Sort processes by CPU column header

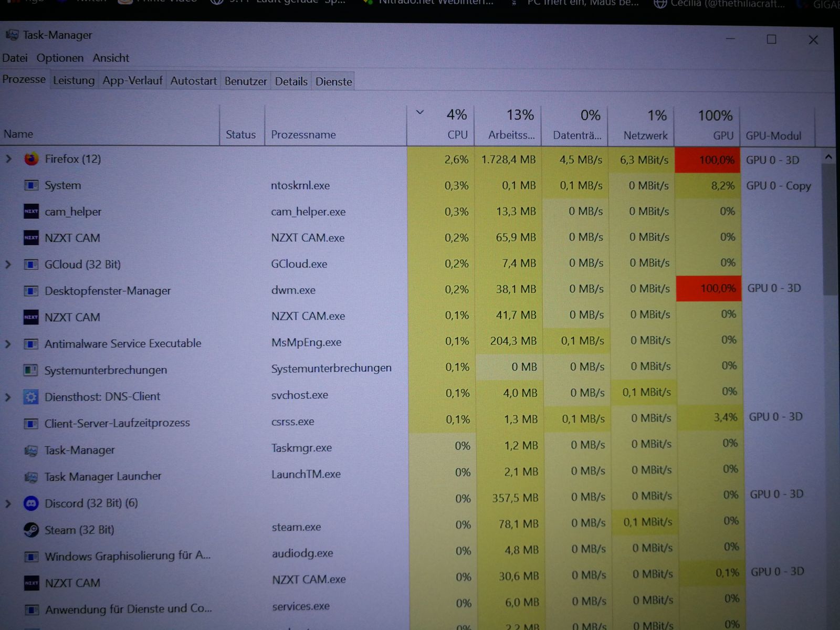click(x=440, y=125)
